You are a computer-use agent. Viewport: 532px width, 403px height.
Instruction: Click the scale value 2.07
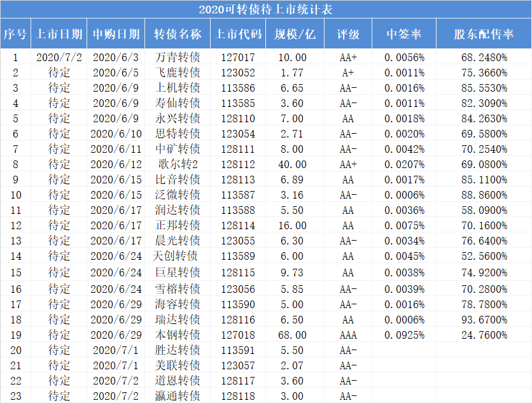pos(292,365)
